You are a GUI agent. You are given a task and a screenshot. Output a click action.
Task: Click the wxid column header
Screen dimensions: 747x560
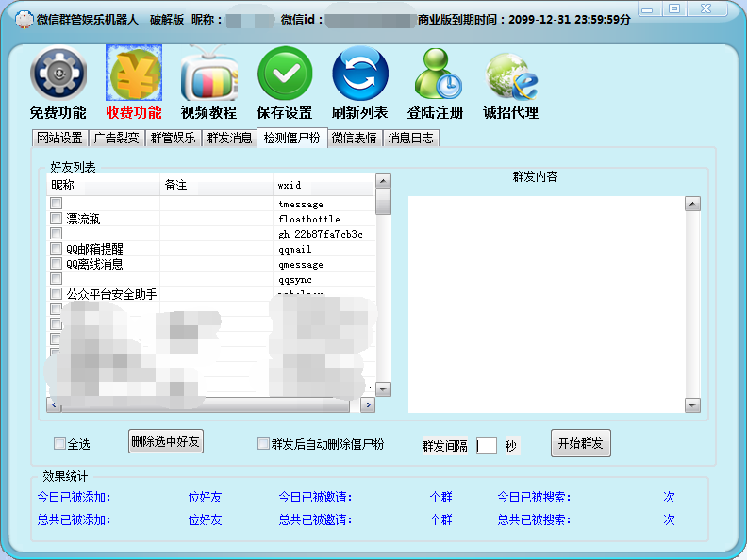click(324, 185)
